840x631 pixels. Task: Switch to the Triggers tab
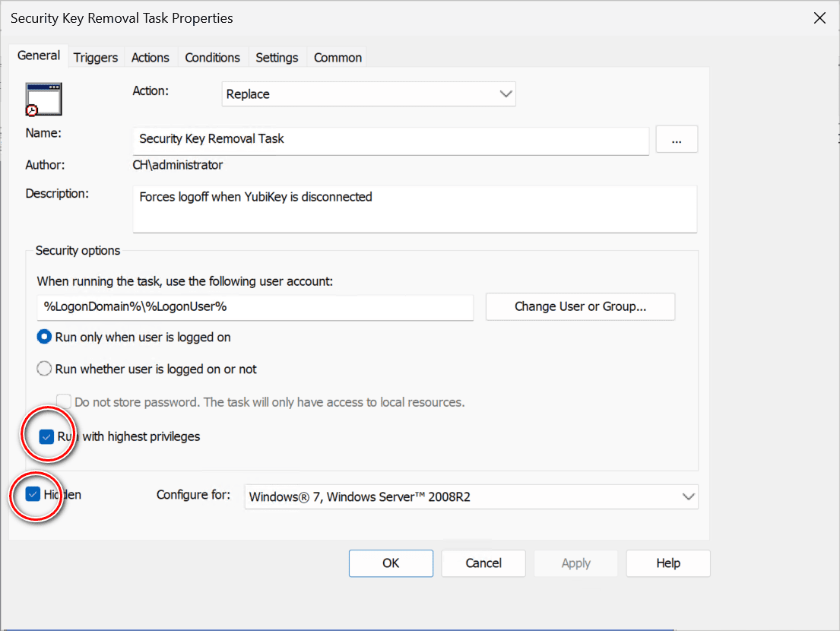click(x=96, y=56)
